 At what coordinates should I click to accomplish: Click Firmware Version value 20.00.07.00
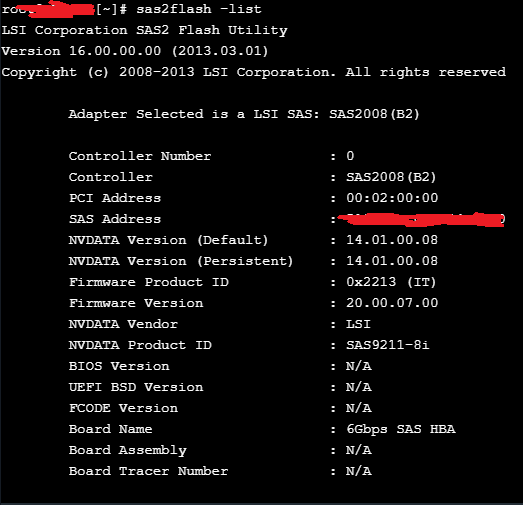(x=392, y=303)
